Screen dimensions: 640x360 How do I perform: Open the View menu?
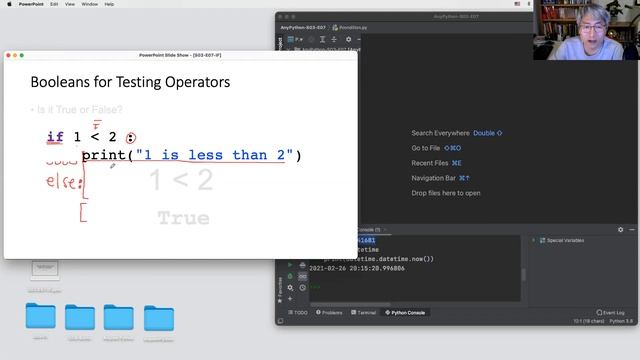tap(70, 4)
